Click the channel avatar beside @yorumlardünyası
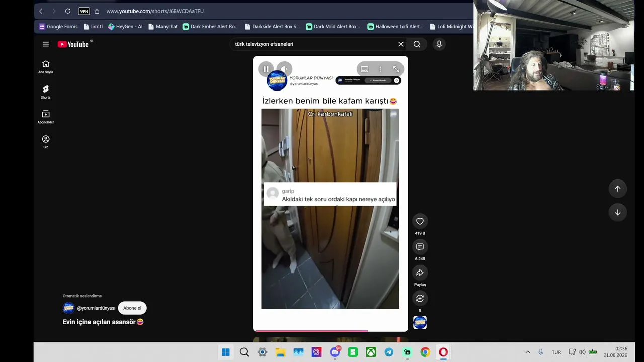This screenshot has width=644, height=362. (x=68, y=308)
